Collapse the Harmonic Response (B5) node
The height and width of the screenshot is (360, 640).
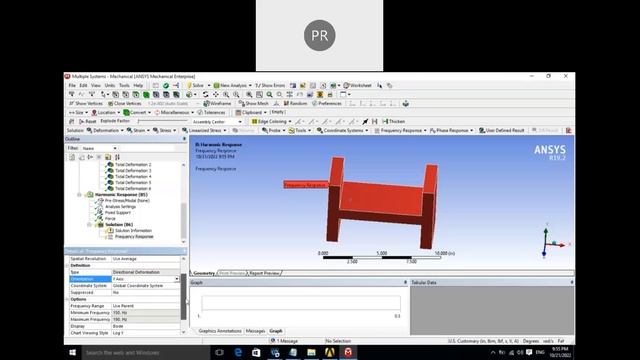pos(80,195)
